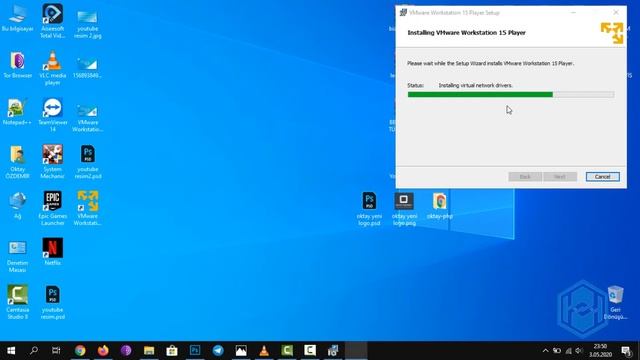Switch to the installer taskbar icon
The image size is (640, 360).
[x=333, y=351]
